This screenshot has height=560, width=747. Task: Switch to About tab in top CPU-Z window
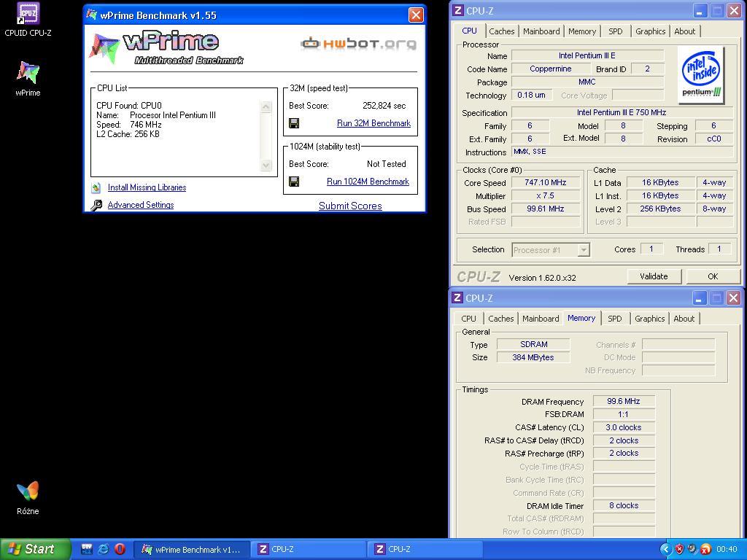pos(684,31)
